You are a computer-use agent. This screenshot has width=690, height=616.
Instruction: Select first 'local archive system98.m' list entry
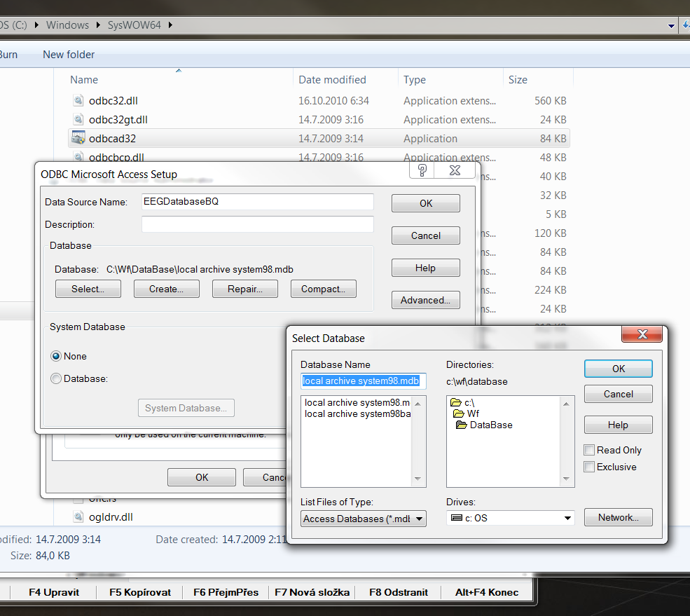[x=357, y=402]
